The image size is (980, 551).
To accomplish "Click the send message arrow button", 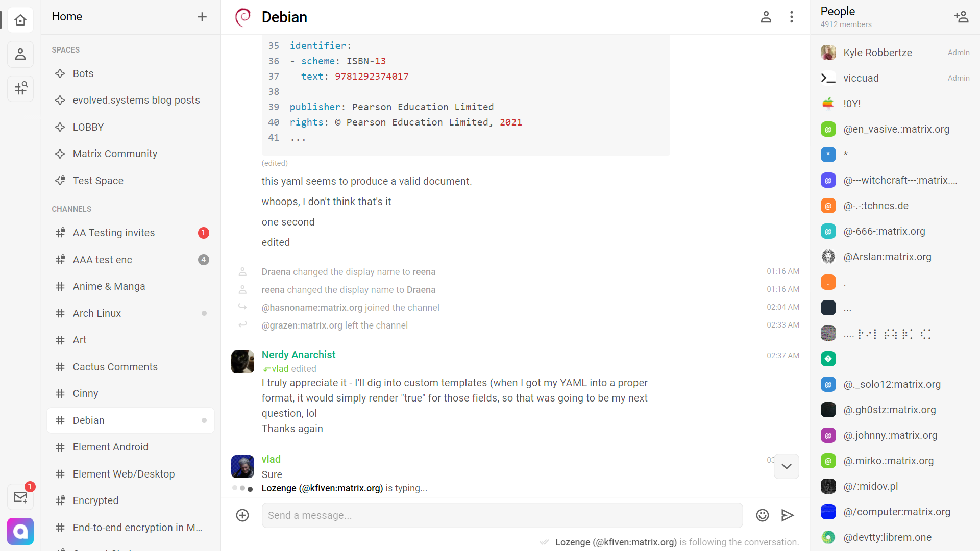I will coord(787,515).
